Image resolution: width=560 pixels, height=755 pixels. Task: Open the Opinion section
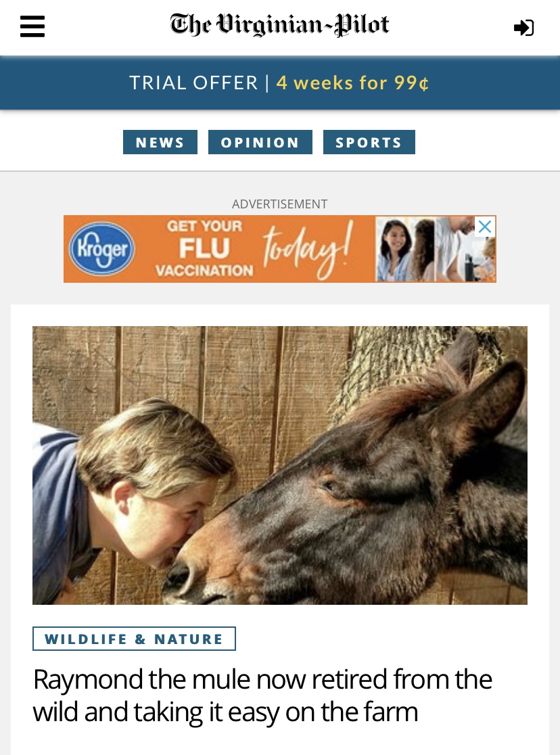(260, 142)
